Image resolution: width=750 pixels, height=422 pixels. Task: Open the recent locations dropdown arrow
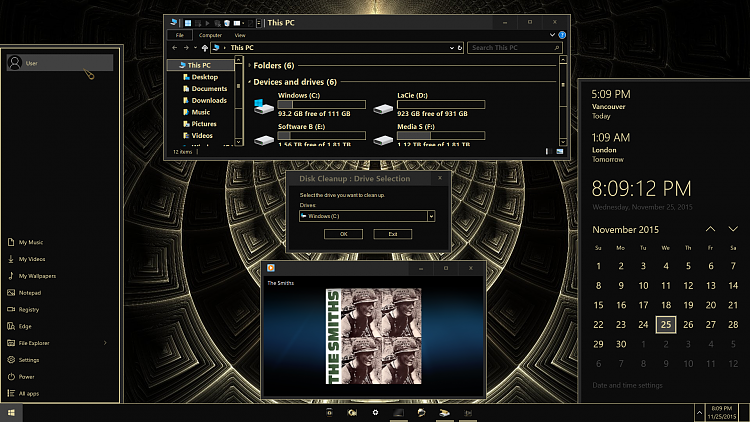click(195, 47)
